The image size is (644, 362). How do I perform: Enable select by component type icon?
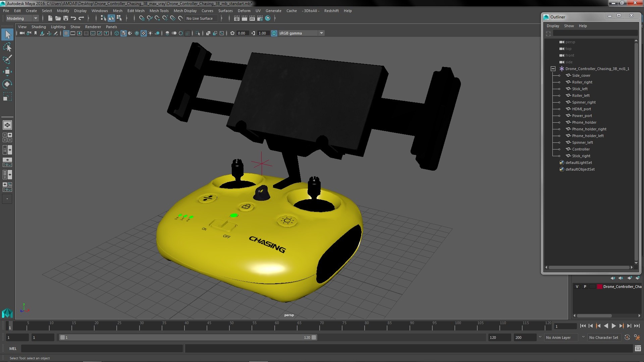pos(119,18)
